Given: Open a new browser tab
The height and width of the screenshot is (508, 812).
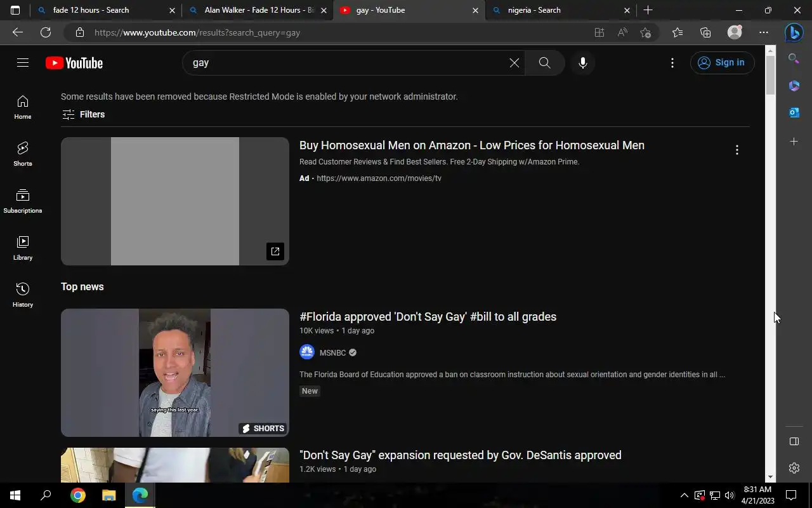Looking at the screenshot, I should (x=648, y=10).
